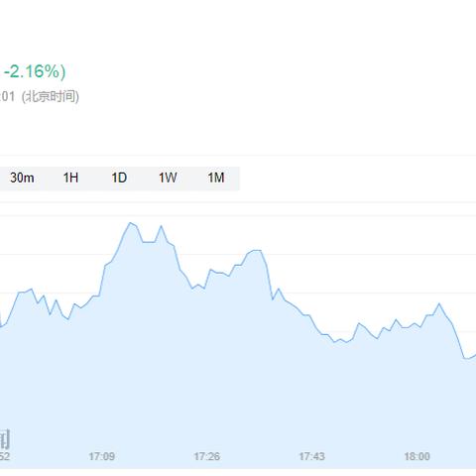
Task: Click the gray watermark above the time axis
Action: point(5,439)
